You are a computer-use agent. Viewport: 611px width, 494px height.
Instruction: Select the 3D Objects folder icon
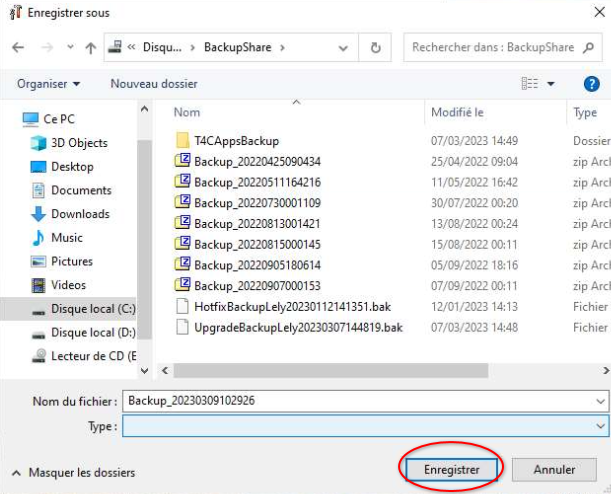point(39,143)
